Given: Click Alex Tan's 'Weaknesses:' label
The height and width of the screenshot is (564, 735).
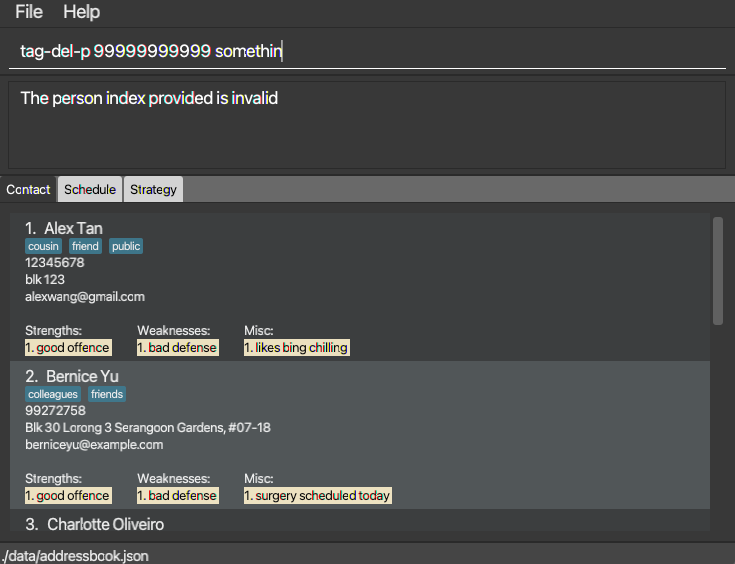Looking at the screenshot, I should click(173, 331).
